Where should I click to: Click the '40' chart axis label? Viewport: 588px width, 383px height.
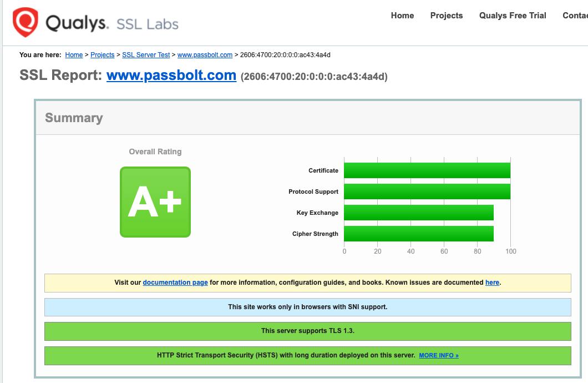[x=410, y=251]
